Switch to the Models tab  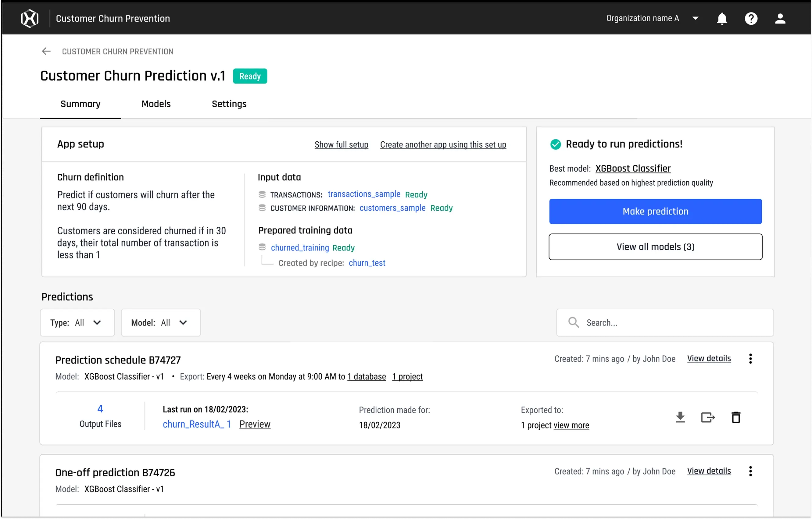pos(156,104)
